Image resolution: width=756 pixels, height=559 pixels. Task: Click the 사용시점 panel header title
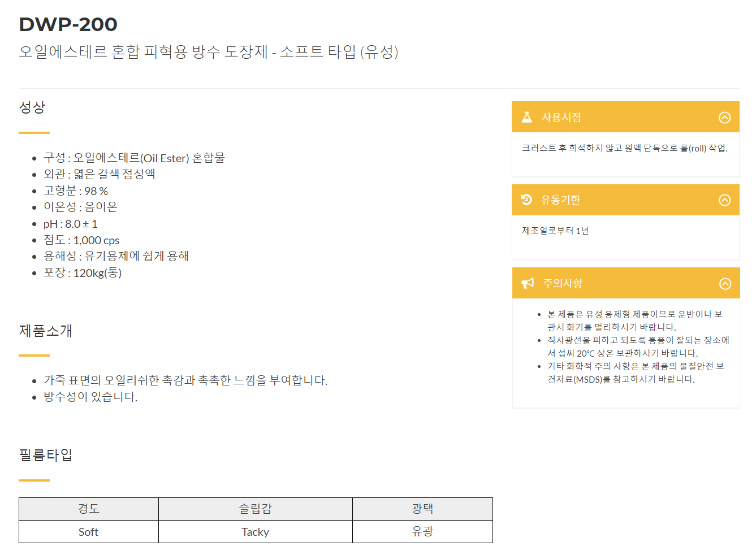pyautogui.click(x=561, y=117)
